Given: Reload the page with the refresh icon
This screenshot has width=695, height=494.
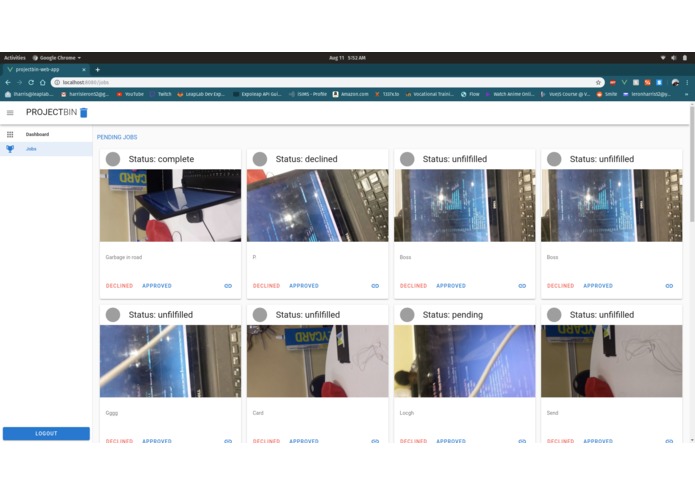Looking at the screenshot, I should tap(31, 82).
